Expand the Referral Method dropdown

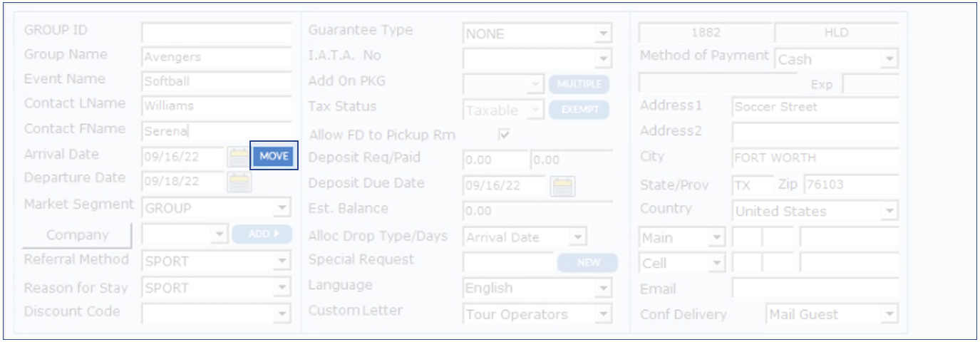283,261
